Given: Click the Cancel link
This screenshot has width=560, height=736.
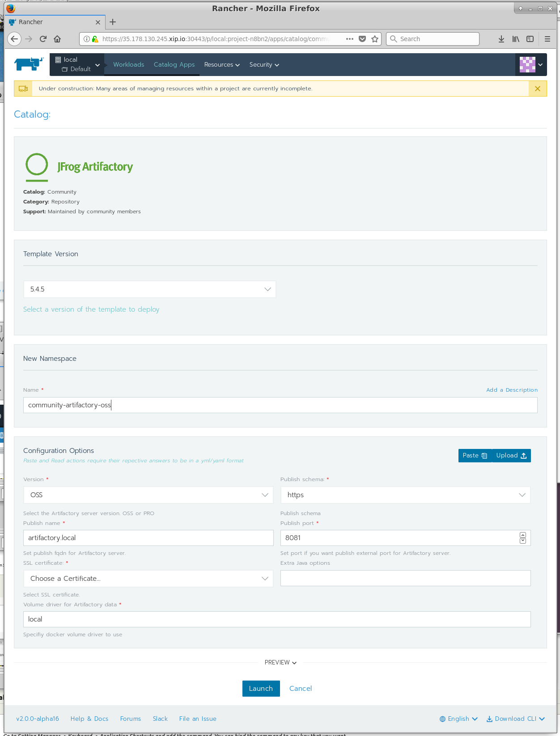Looking at the screenshot, I should tap(301, 689).
